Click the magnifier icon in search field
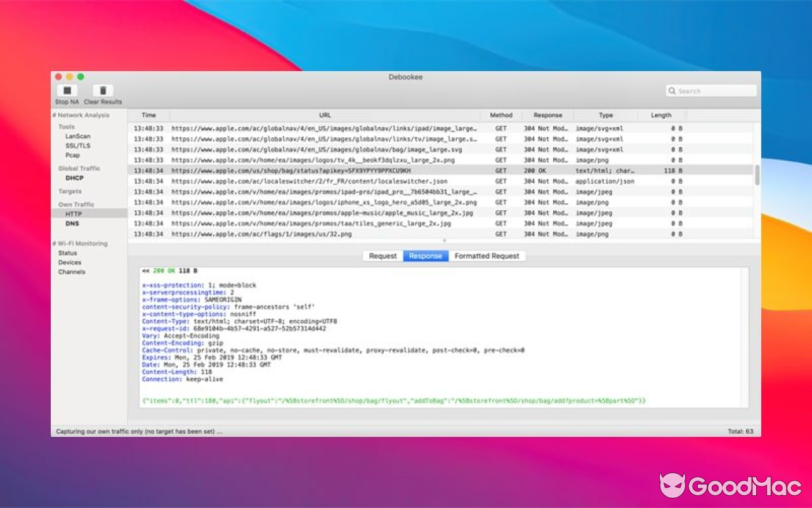812x508 pixels. (x=673, y=90)
